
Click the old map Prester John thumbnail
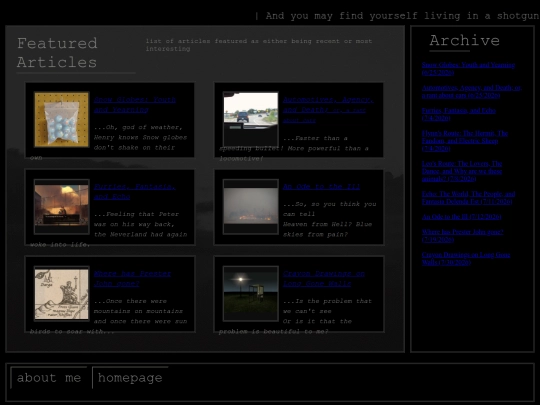[x=62, y=294]
